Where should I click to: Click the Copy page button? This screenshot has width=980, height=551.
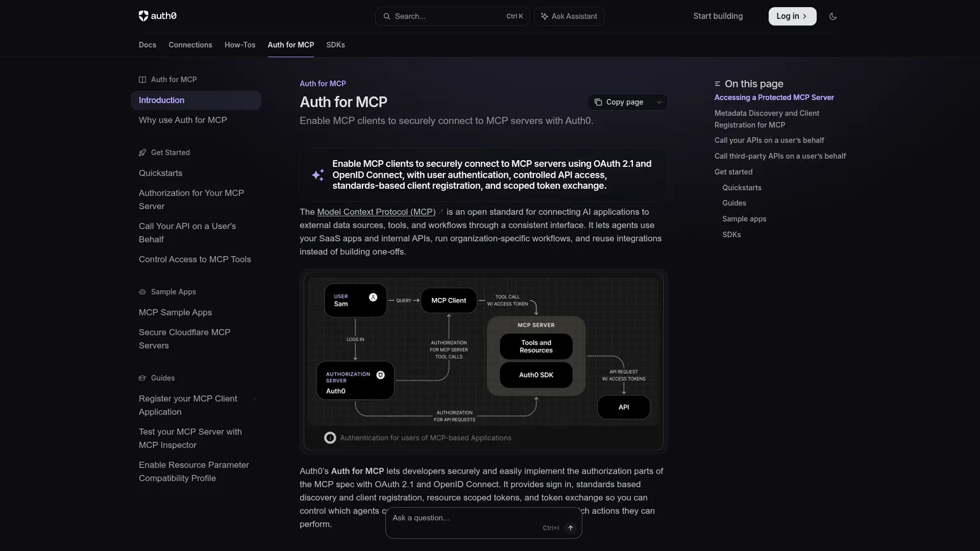coord(619,102)
